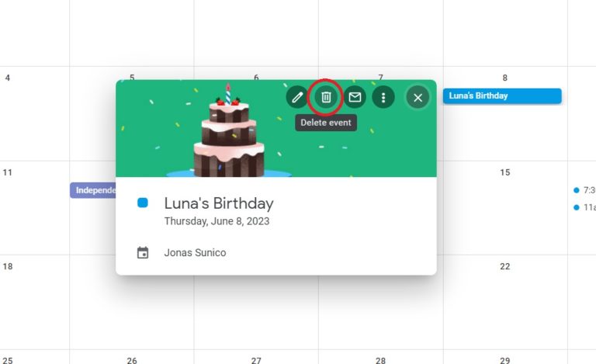This screenshot has height=364, width=596.
Task: Select day 22 in calendar grid
Action: coord(504,267)
